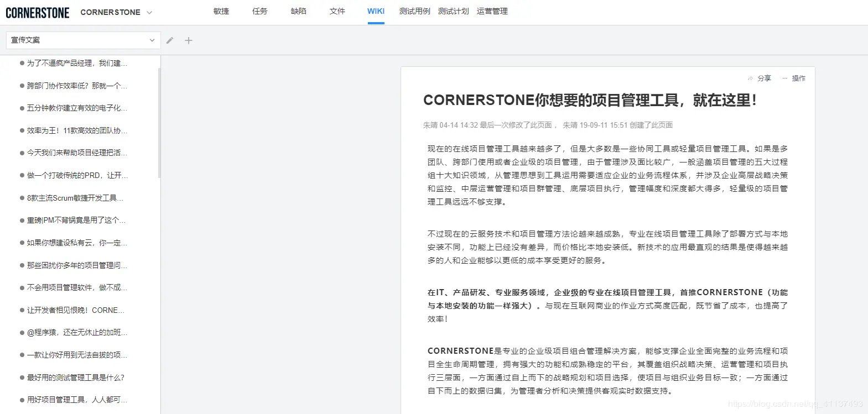The height and width of the screenshot is (414, 868).
Task: Switch to the 文件 tab
Action: click(x=337, y=11)
